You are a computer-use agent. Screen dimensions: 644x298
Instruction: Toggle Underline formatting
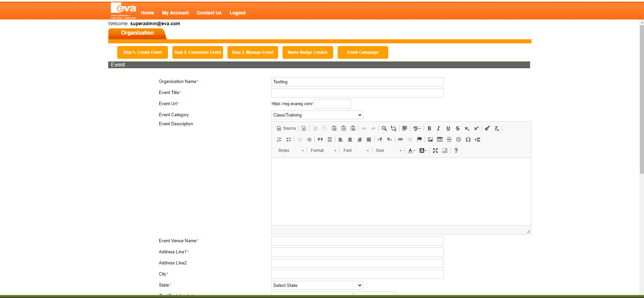(448, 128)
